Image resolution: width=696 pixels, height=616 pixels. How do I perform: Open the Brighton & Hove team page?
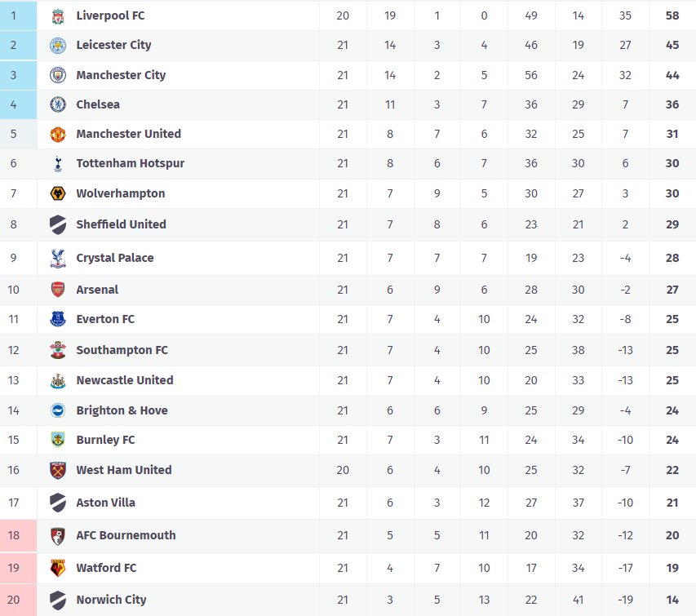(122, 410)
